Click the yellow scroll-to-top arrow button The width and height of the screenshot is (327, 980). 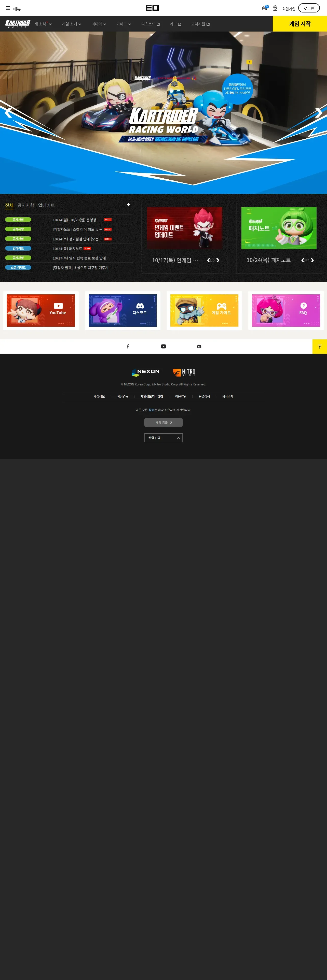coord(320,347)
